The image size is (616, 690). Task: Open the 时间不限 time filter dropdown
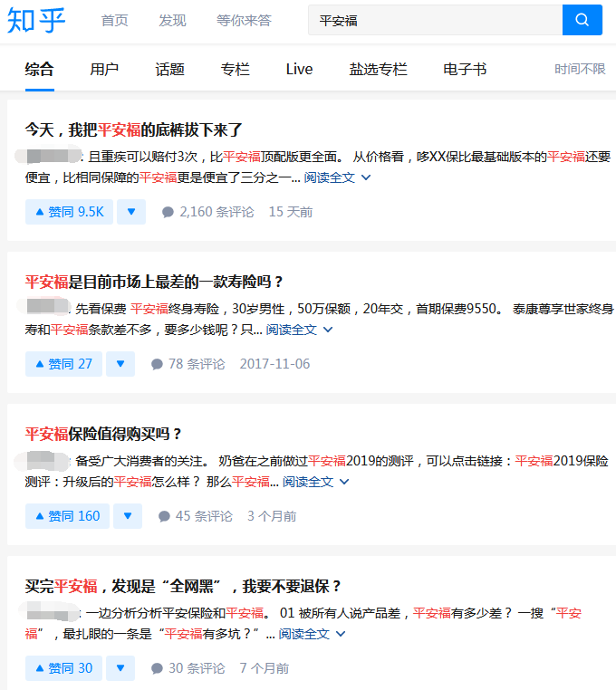(580, 69)
